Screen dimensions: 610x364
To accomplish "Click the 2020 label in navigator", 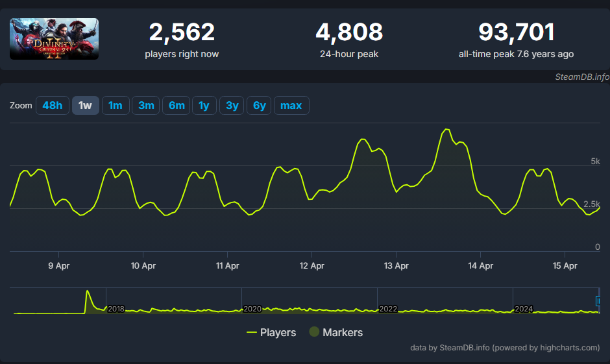I will pos(252,309).
